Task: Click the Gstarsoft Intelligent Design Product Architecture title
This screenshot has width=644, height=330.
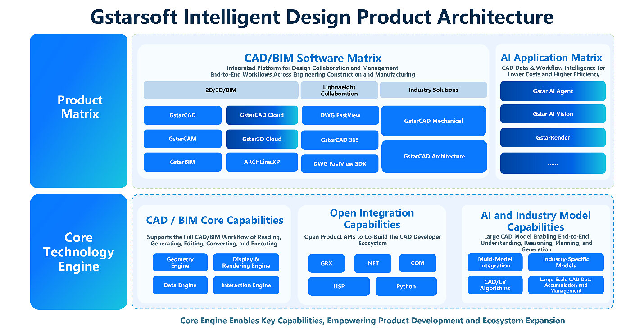Action: (322, 17)
